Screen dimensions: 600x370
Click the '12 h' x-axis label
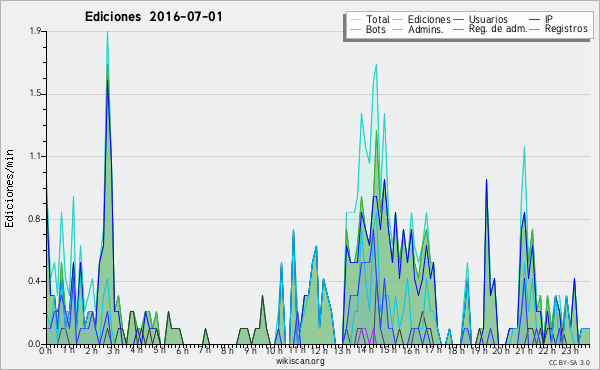coord(319,351)
